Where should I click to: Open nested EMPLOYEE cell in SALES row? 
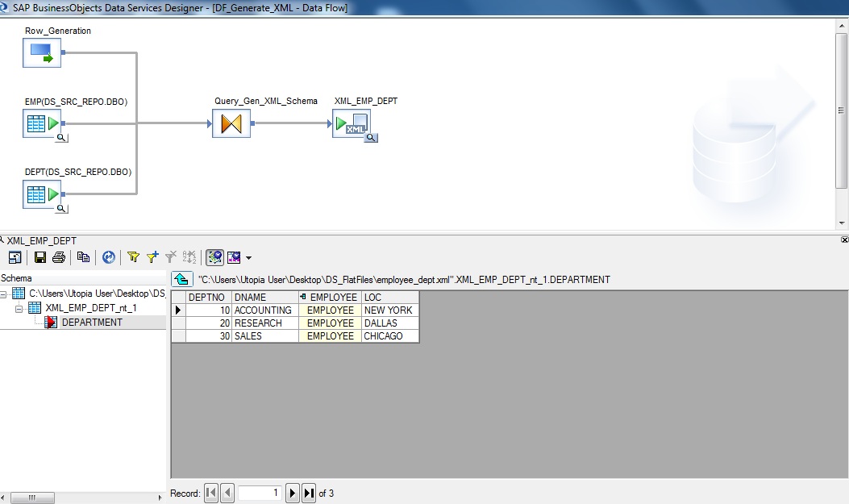(x=331, y=336)
